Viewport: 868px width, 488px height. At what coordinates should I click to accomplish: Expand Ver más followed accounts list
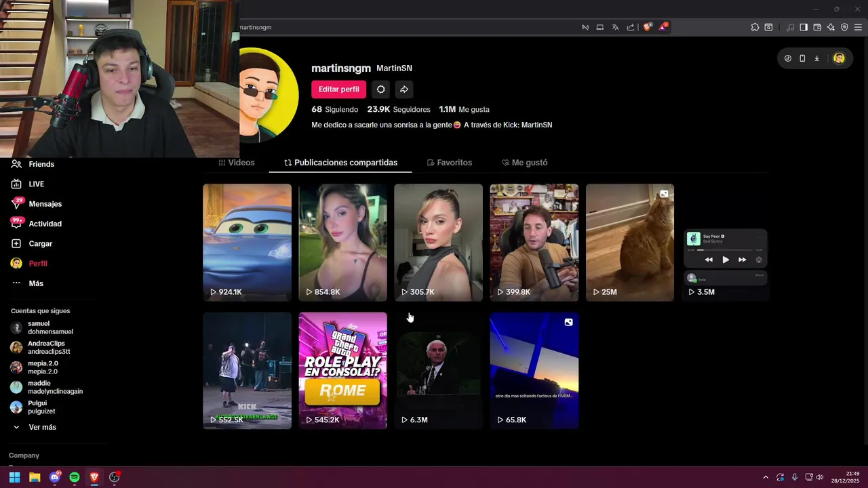click(35, 427)
